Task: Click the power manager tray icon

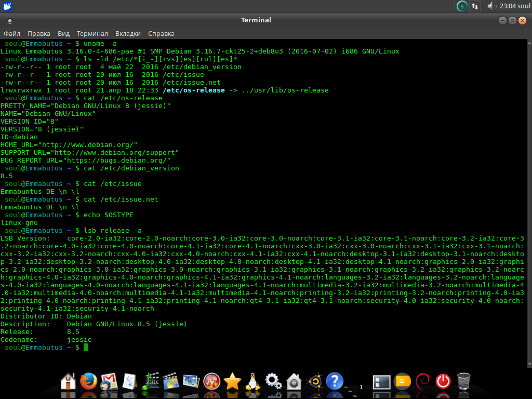Action: (x=462, y=6)
